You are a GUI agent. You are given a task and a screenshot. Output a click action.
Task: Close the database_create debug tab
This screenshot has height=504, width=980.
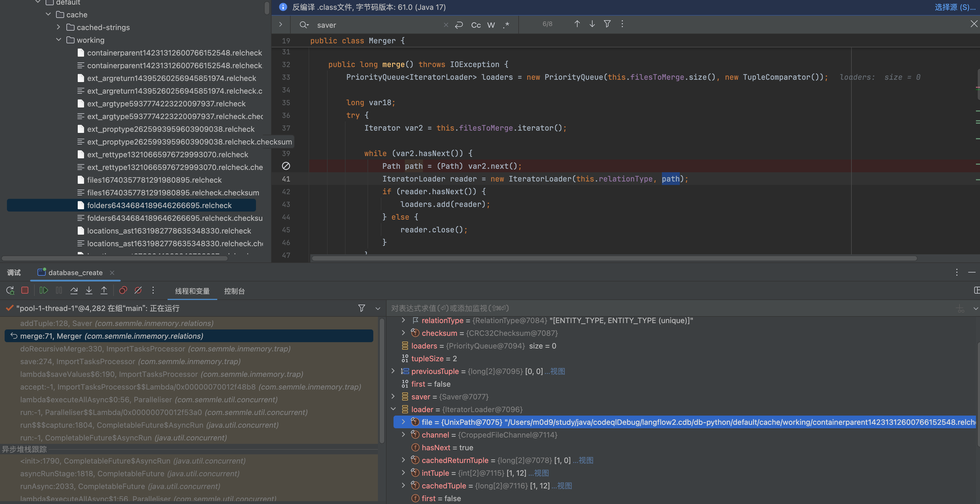112,273
